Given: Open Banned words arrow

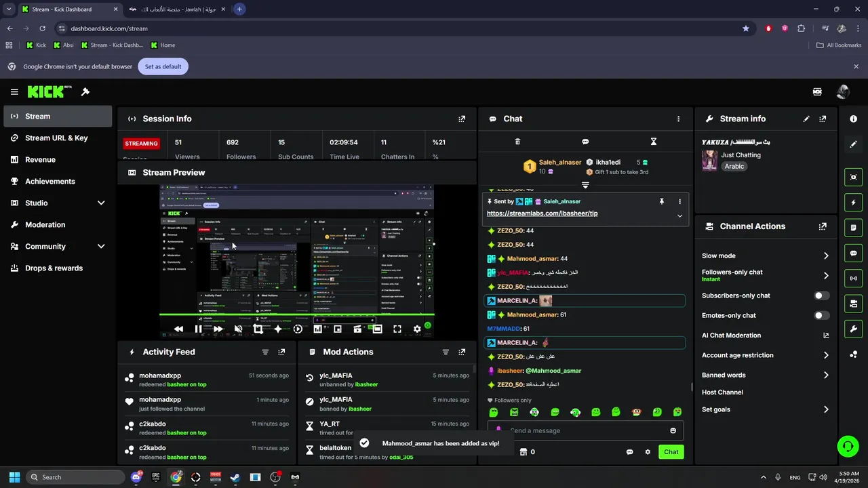Looking at the screenshot, I should coord(826,375).
